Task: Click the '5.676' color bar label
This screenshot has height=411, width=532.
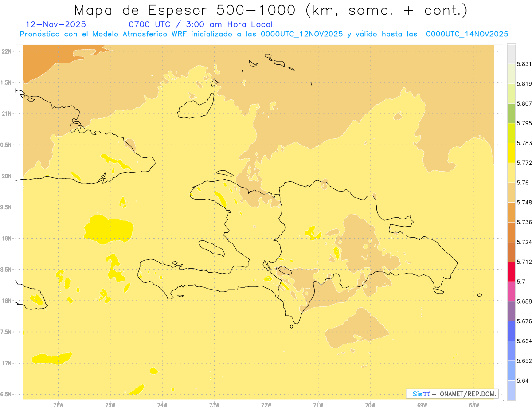Action: point(524,321)
